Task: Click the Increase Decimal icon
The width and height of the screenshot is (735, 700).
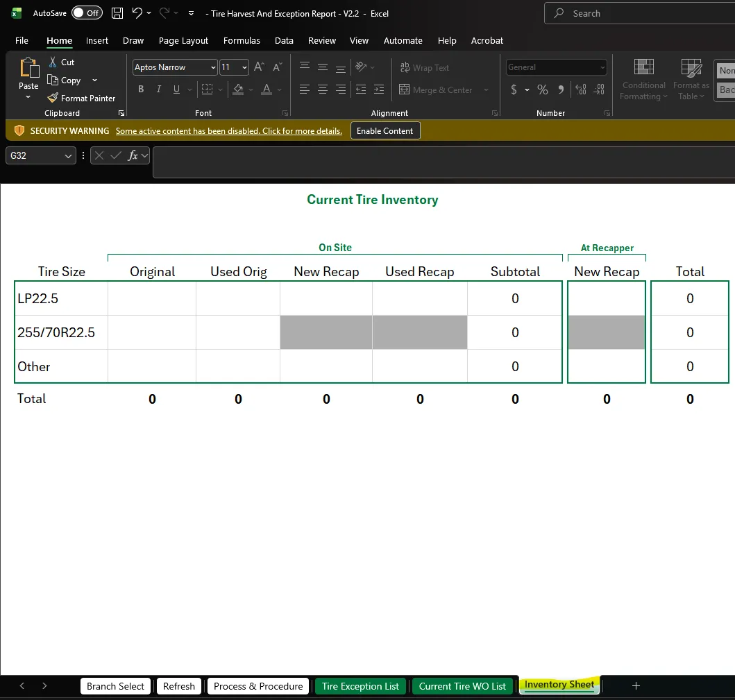Action: (x=581, y=89)
